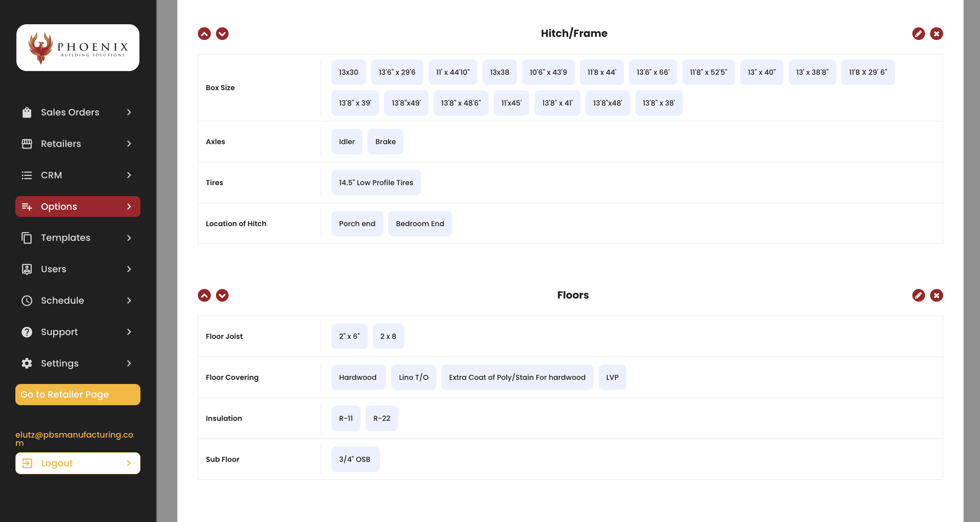Expand the Retailers submenu arrow
Viewport: 980px width, 522px height.
(x=129, y=143)
